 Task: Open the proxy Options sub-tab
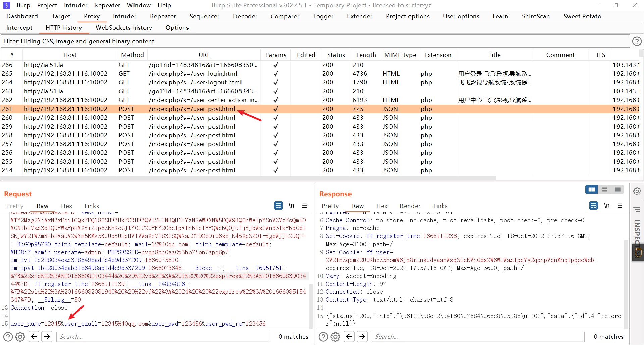177,28
